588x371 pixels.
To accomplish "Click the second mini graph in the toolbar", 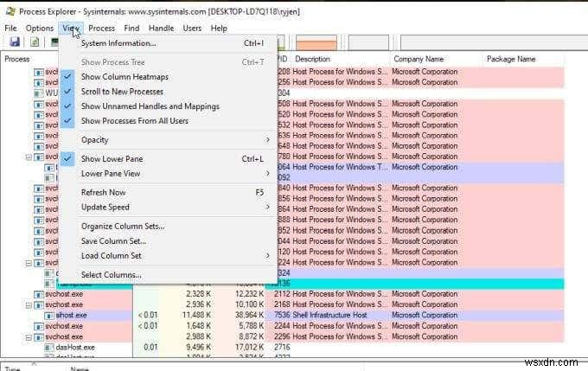I will (368, 42).
